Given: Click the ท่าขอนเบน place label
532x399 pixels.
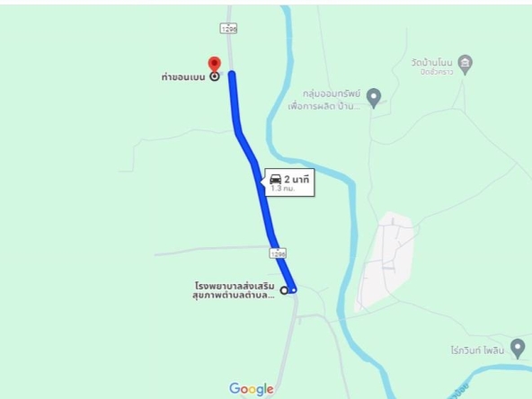Looking at the screenshot, I should (183, 77).
